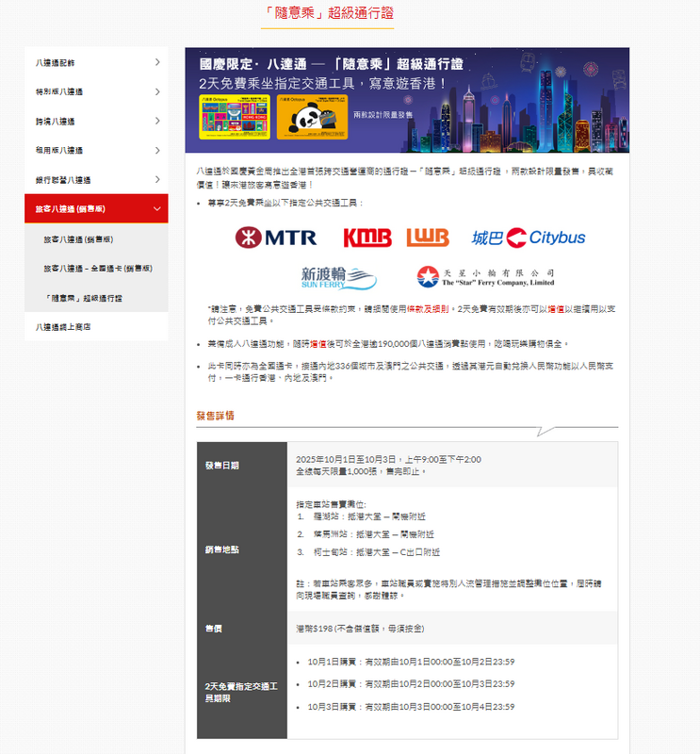The height and width of the screenshot is (754, 700).
Task: Click the 新渡輪 Sun Ferry logo
Action: click(338, 276)
